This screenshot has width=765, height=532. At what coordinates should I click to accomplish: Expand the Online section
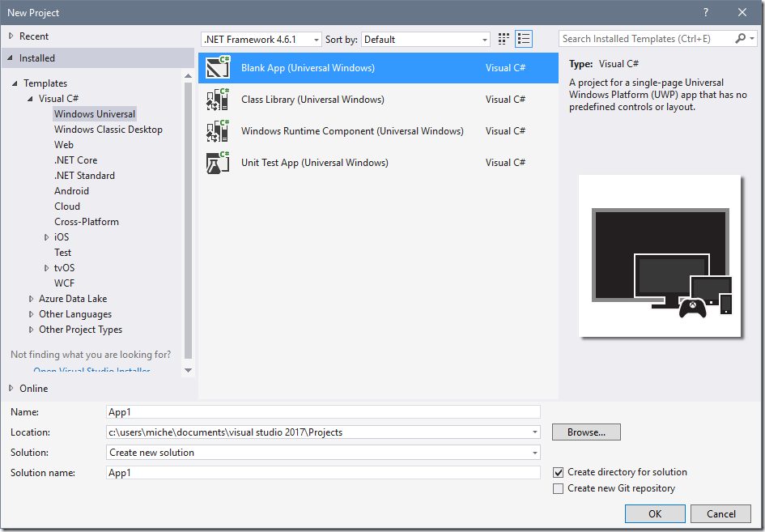(11, 389)
